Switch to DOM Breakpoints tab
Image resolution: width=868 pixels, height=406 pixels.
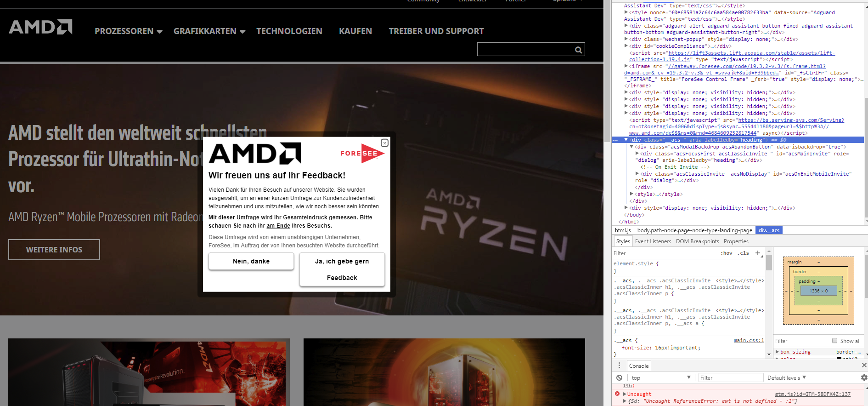click(x=698, y=241)
